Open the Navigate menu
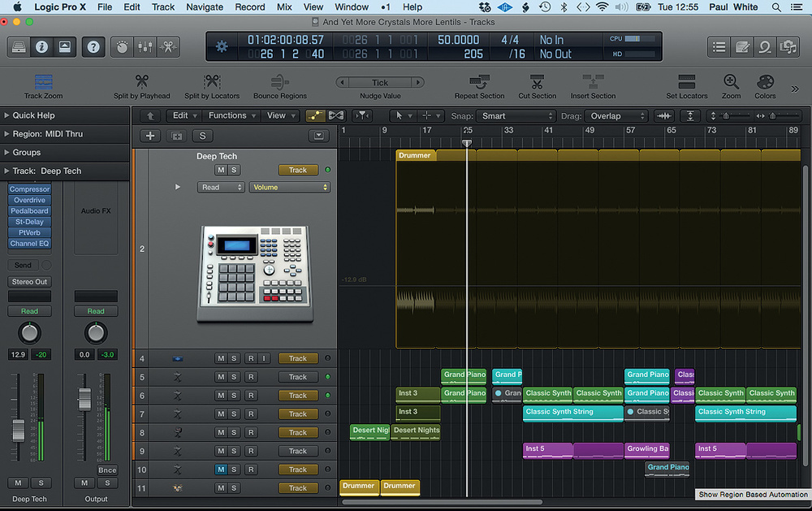 tap(205, 7)
